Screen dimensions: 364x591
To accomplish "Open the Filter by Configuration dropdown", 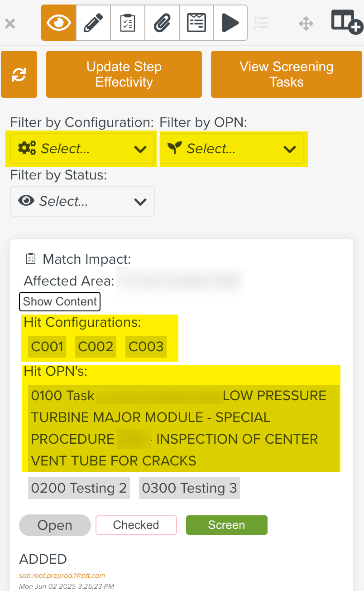I will 82,149.
